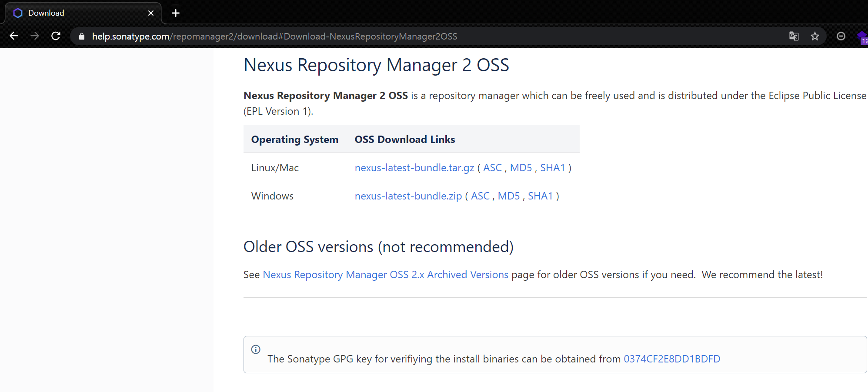Screen dimensions: 868x392
Task: Open MD5 checksum for Linux/Mac bundle
Action: (x=521, y=168)
